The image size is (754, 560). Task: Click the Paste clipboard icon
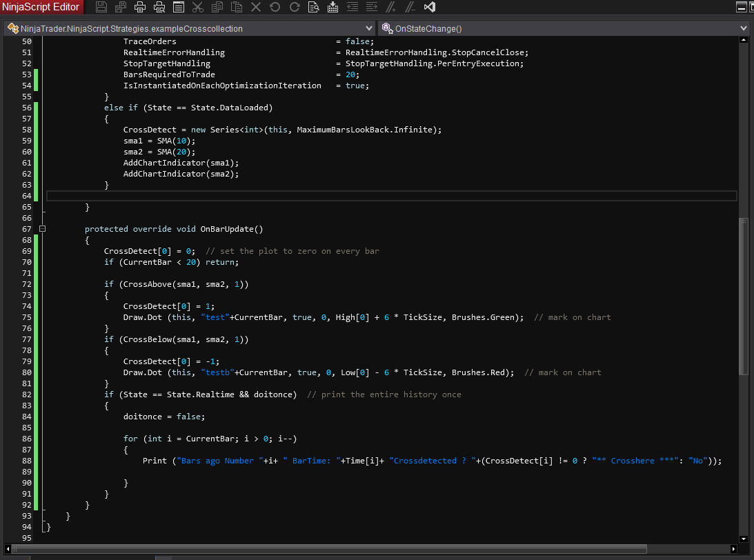(x=237, y=8)
